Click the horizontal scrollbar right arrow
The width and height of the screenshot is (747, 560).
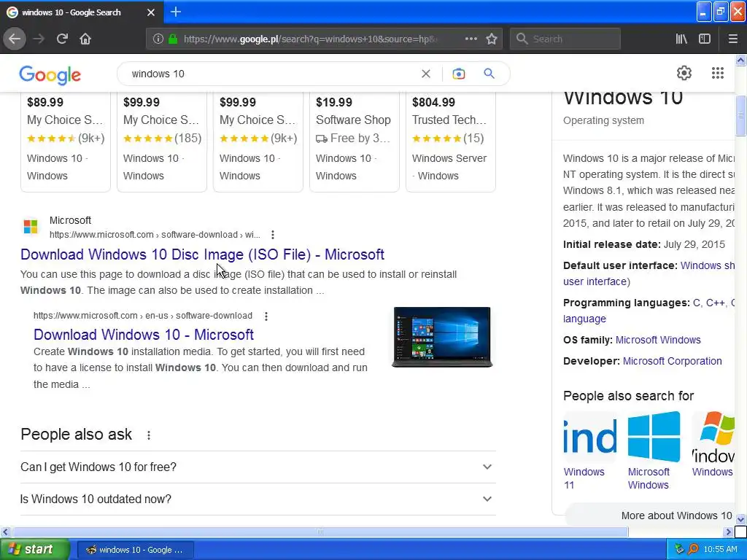click(728, 532)
